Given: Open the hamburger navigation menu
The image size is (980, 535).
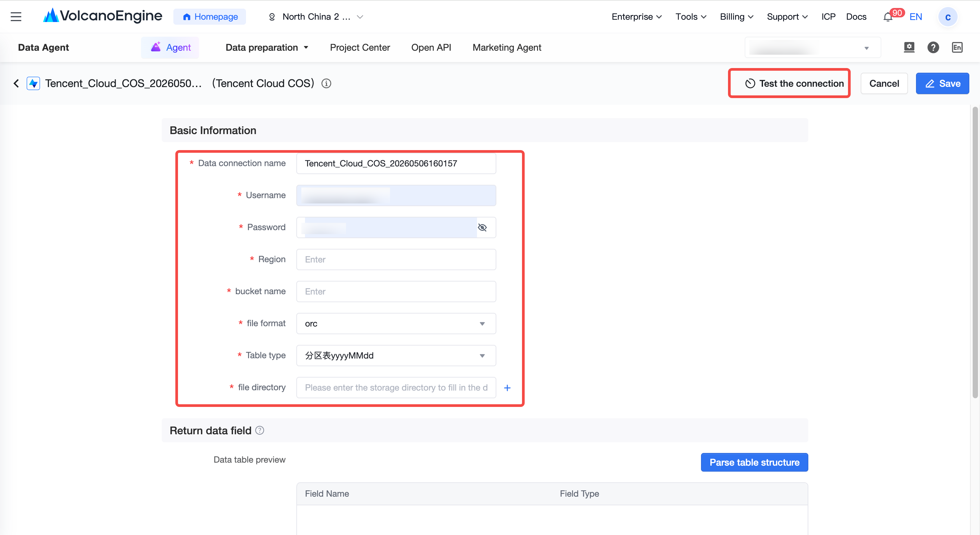Looking at the screenshot, I should pyautogui.click(x=16, y=17).
